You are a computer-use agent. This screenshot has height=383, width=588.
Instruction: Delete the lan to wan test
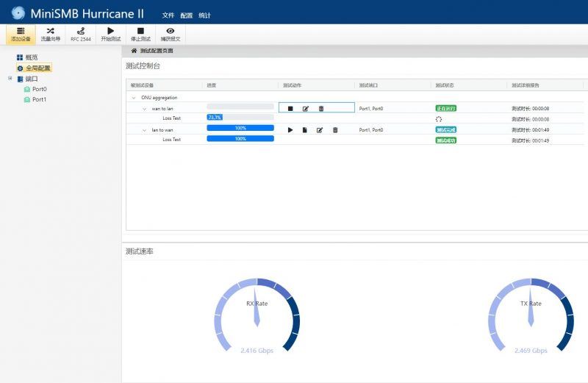tap(335, 130)
